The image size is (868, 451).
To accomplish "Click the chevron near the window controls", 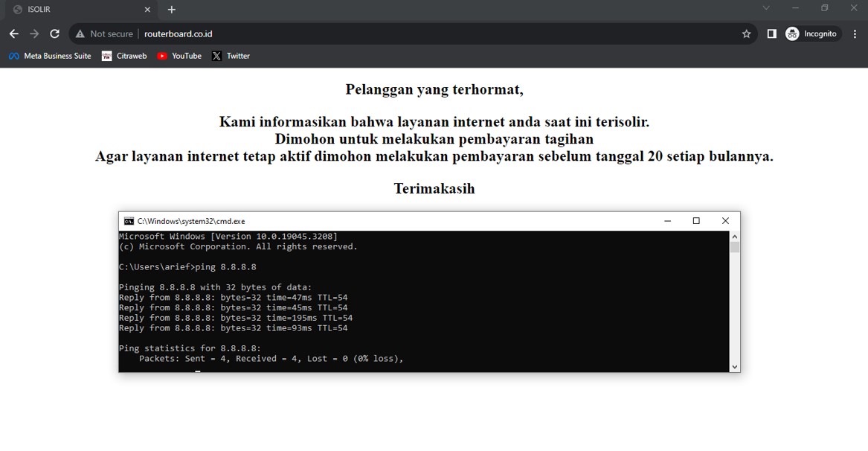I will [x=766, y=7].
